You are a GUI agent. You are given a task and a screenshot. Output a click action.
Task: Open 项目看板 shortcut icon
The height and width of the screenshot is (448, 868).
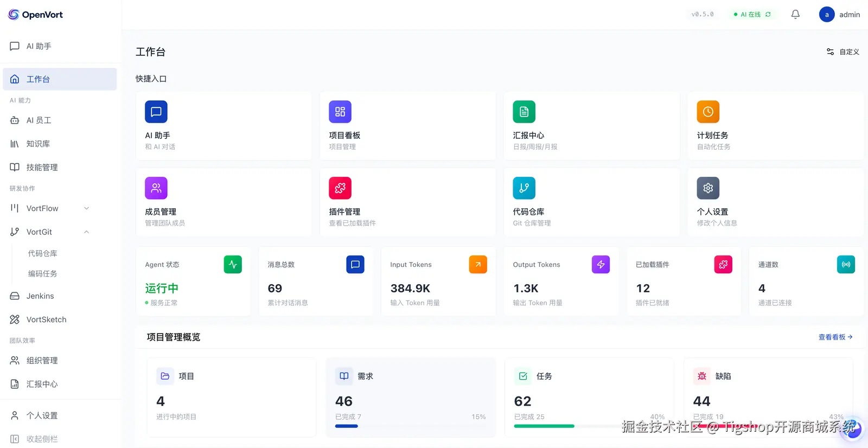(x=340, y=112)
